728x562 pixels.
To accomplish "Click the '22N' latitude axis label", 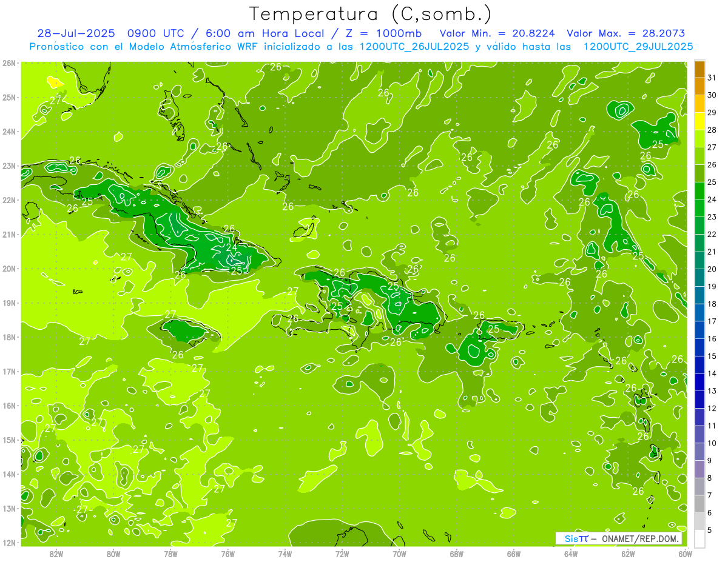I will 9,200.
